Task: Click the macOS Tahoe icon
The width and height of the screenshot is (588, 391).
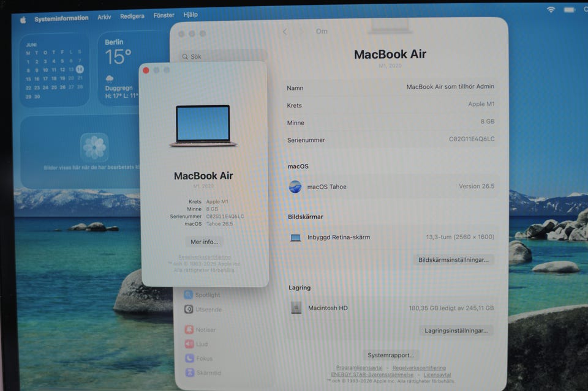Action: click(295, 187)
